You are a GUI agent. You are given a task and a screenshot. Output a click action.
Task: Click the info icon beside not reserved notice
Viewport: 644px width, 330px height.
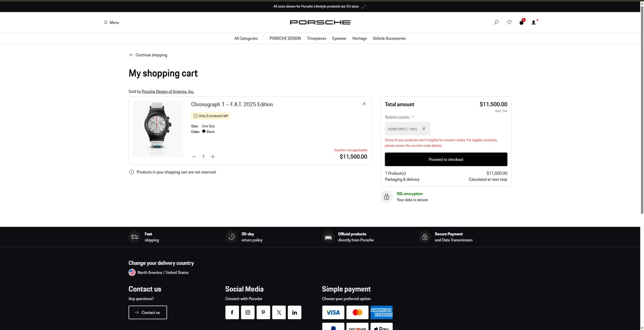131,172
